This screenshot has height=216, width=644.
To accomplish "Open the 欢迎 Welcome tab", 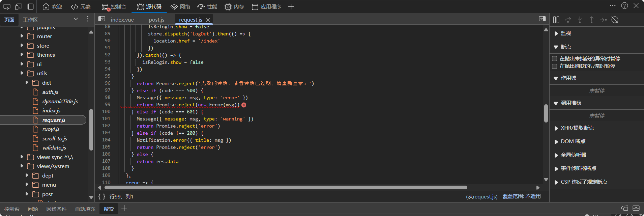I will [52, 6].
